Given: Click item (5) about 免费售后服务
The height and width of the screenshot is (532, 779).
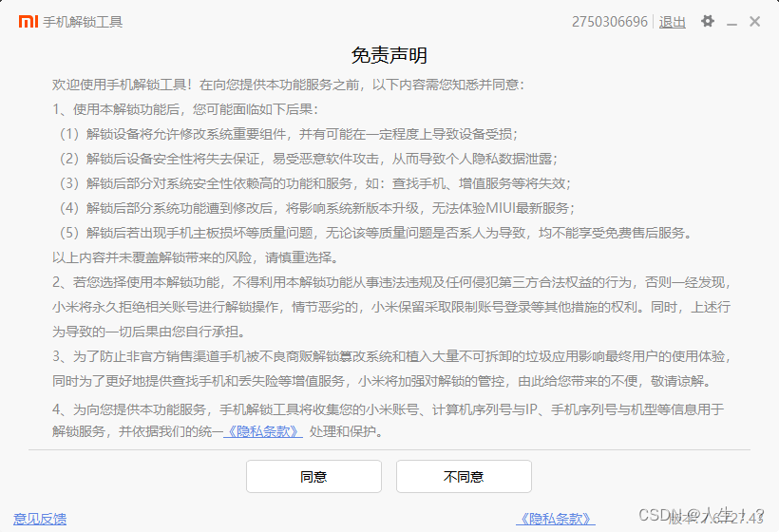Looking at the screenshot, I should pyautogui.click(x=376, y=233).
